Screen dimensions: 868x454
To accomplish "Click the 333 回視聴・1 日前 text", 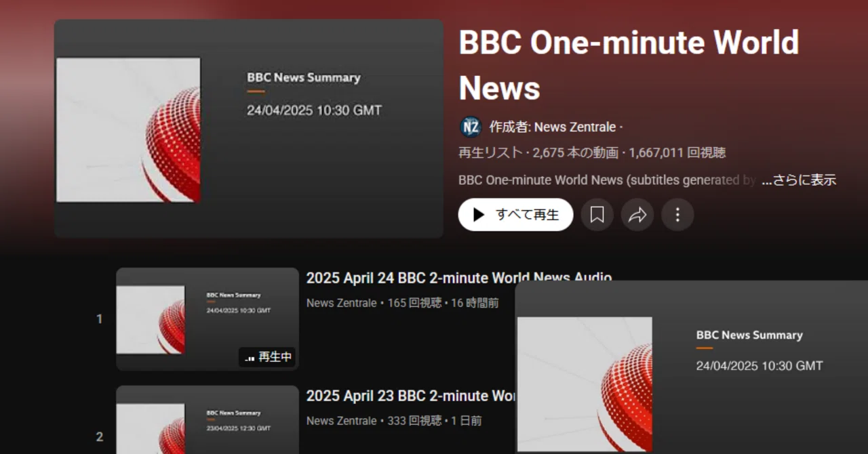I will pos(435,421).
